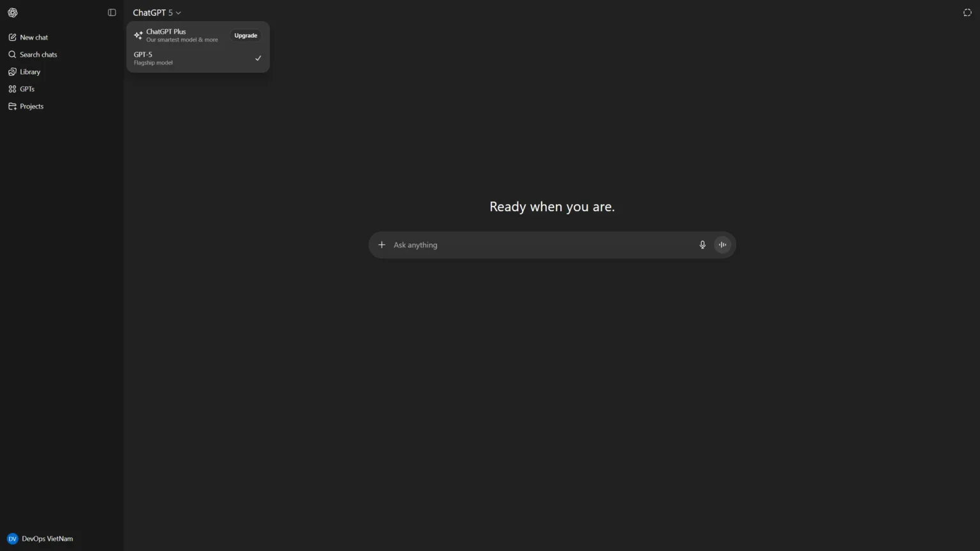Collapse the sidebar with the panel icon
Screen dimensions: 980x551
coord(112,13)
